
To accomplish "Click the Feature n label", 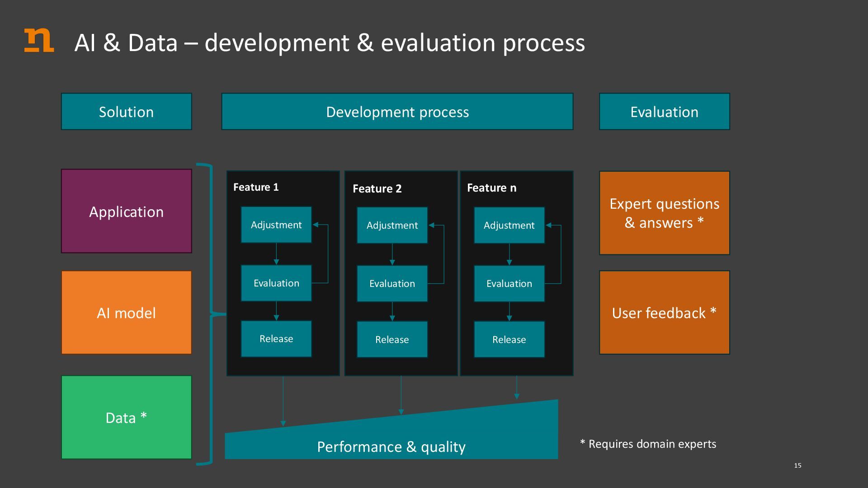I will (x=491, y=188).
